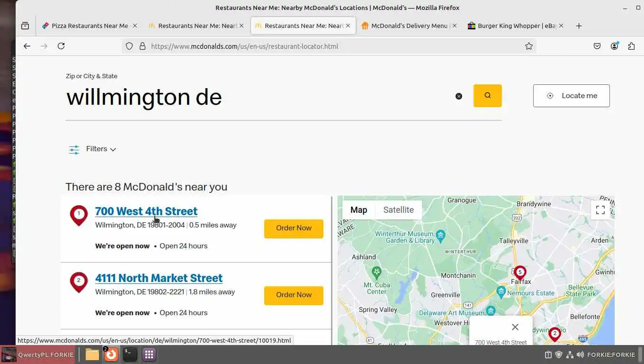Open the Firefox account icon
This screenshot has height=364, width=644.
coord(614,46)
